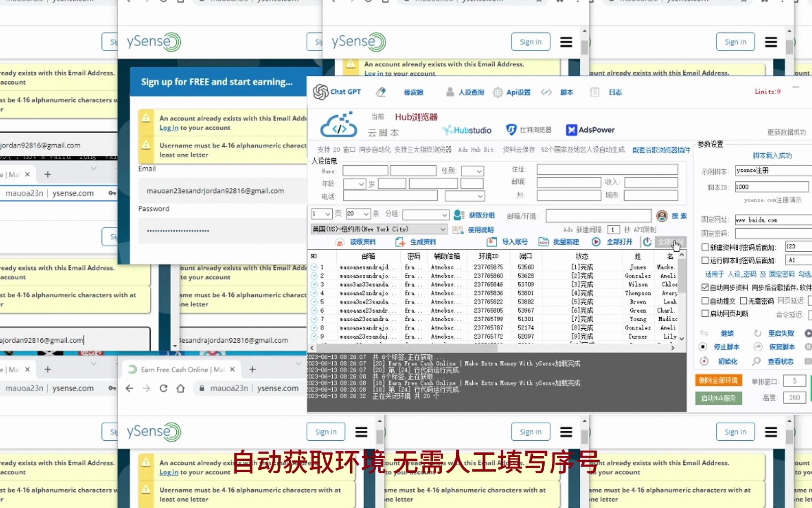Click the 全部打开 play icon

pyautogui.click(x=596, y=242)
